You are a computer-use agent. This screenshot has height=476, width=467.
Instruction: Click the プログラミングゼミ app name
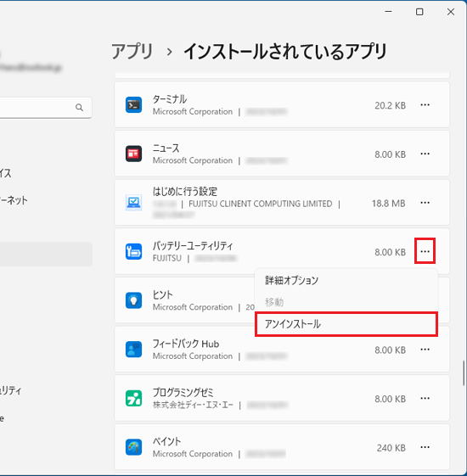tap(183, 393)
